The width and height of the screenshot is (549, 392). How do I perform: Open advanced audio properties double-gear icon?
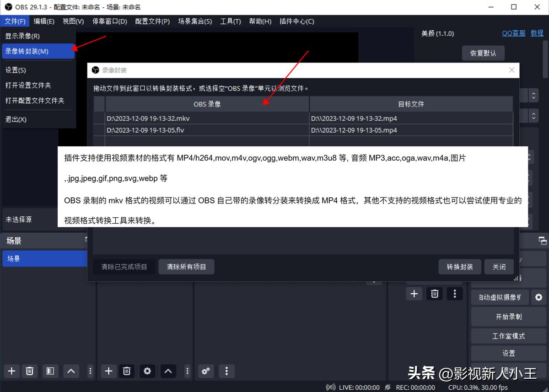pyautogui.click(x=206, y=371)
